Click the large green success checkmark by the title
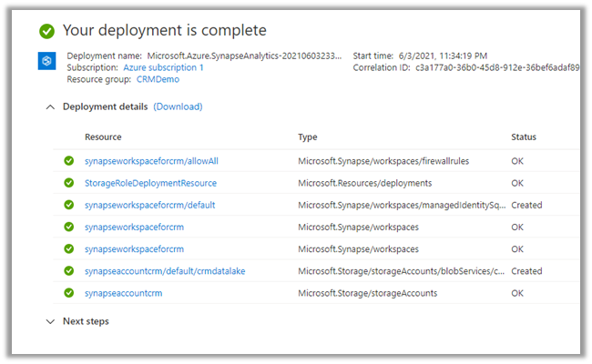This screenshot has width=592, height=364. pyautogui.click(x=47, y=31)
